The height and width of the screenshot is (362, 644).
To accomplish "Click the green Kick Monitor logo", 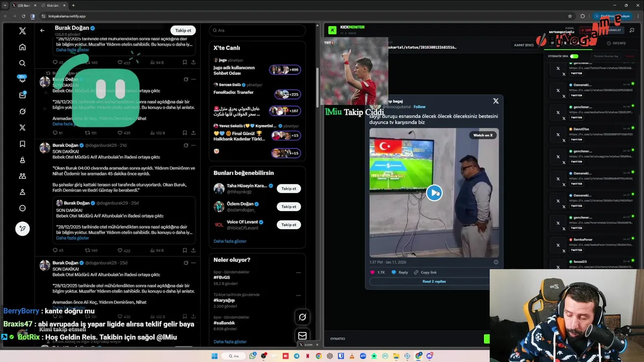I will (332, 30).
